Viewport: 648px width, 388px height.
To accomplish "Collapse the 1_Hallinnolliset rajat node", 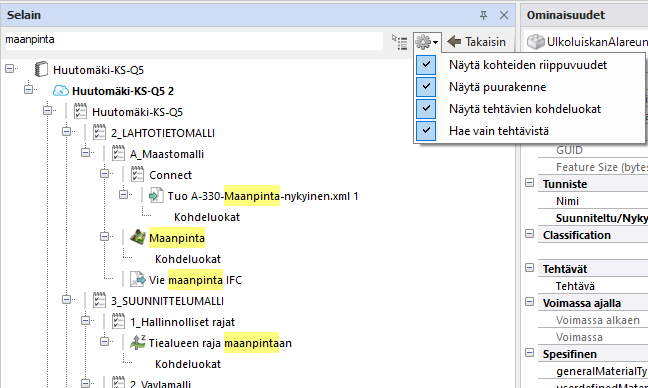I will 85,320.
